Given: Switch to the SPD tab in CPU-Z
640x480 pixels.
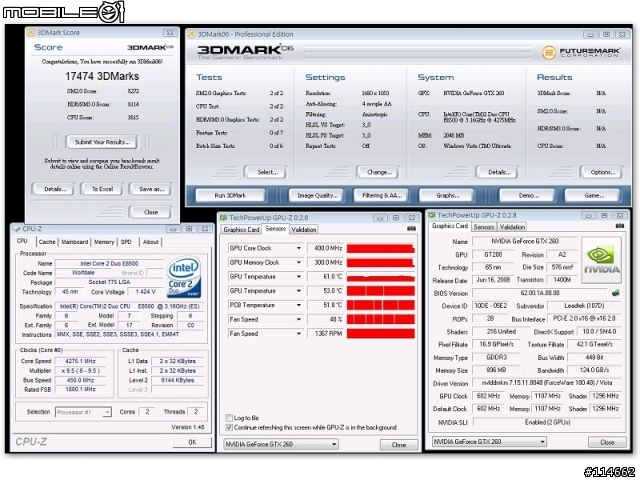Looking at the screenshot, I should point(127,242).
